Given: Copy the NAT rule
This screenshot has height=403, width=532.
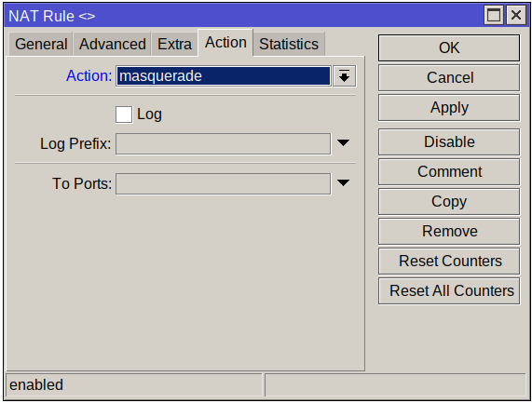Looking at the screenshot, I should pos(449,201).
